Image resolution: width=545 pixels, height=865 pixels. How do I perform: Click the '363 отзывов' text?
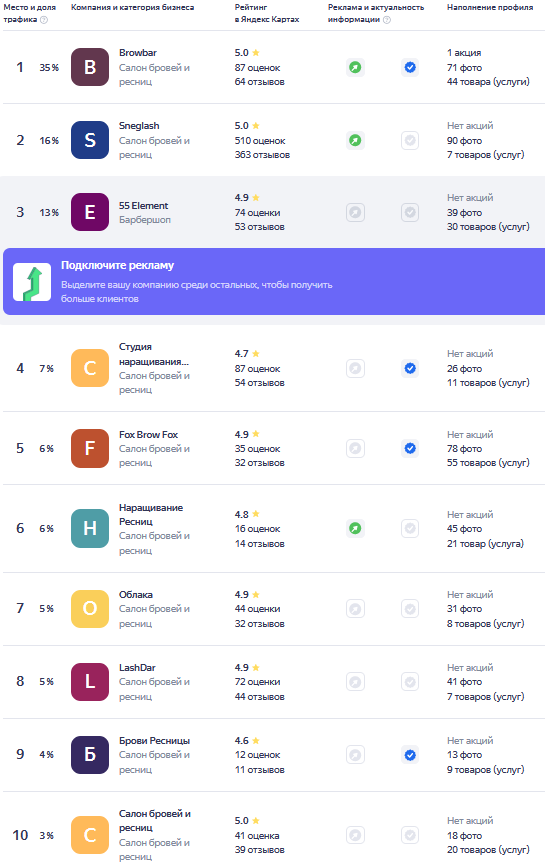click(x=262, y=155)
